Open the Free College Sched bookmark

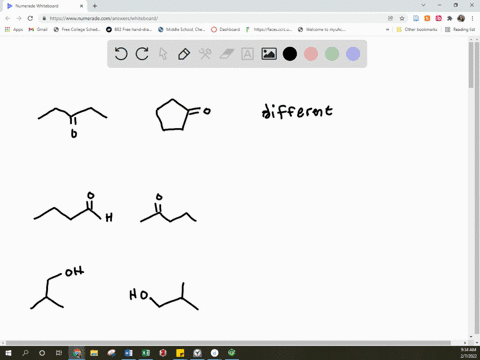tap(77, 29)
